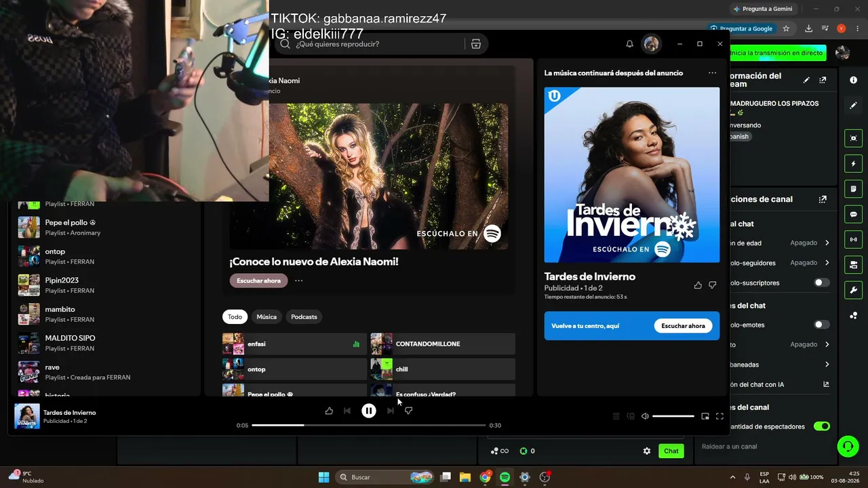This screenshot has height=488, width=868.
Task: Open the Spotify profile avatar menu
Action: point(651,44)
